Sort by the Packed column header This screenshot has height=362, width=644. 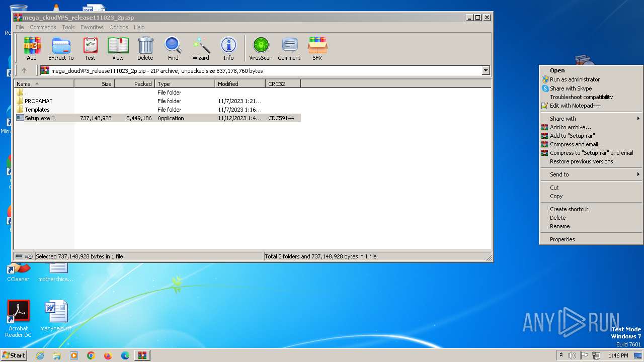tap(135, 84)
